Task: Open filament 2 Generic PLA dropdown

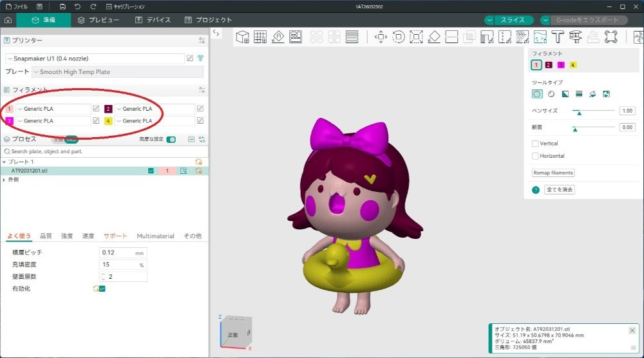Action: coord(155,109)
